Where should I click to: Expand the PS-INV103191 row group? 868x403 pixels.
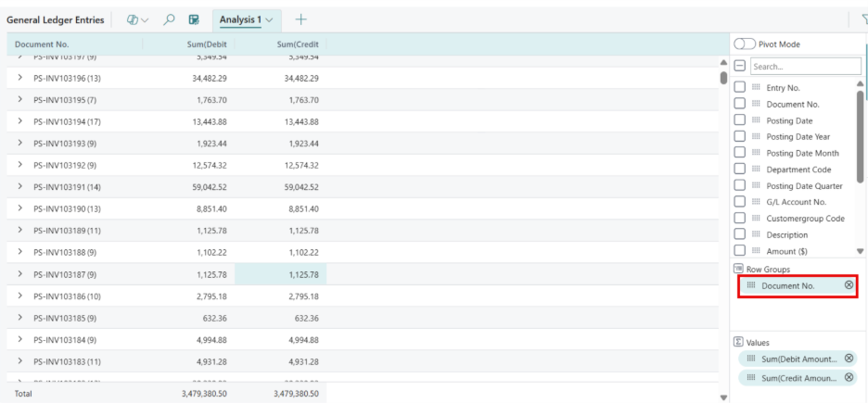(x=19, y=187)
